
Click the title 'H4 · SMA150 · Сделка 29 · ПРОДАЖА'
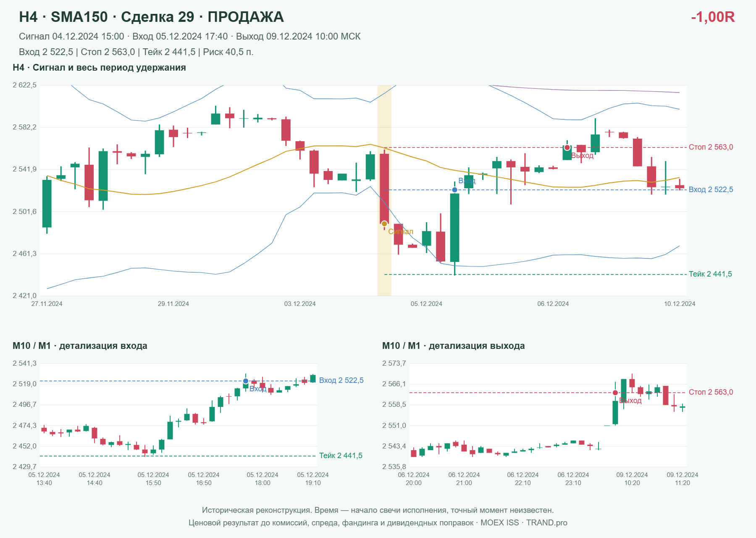click(151, 17)
